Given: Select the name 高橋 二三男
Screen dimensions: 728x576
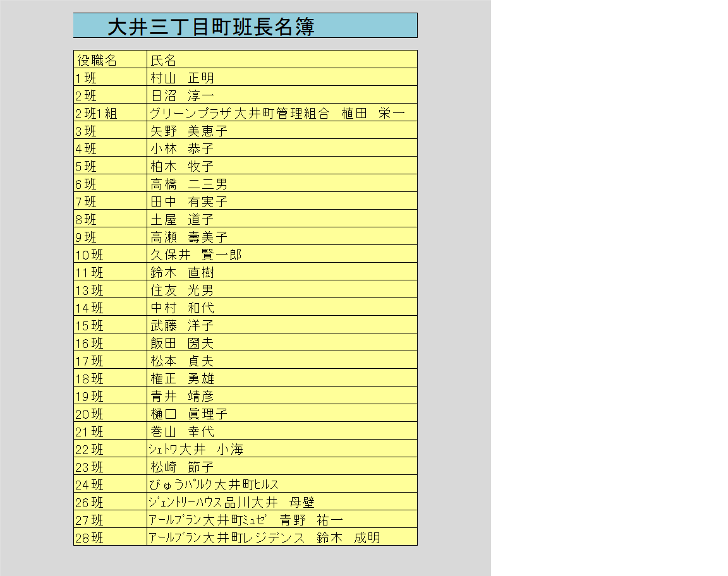Looking at the screenshot, I should click(282, 184).
